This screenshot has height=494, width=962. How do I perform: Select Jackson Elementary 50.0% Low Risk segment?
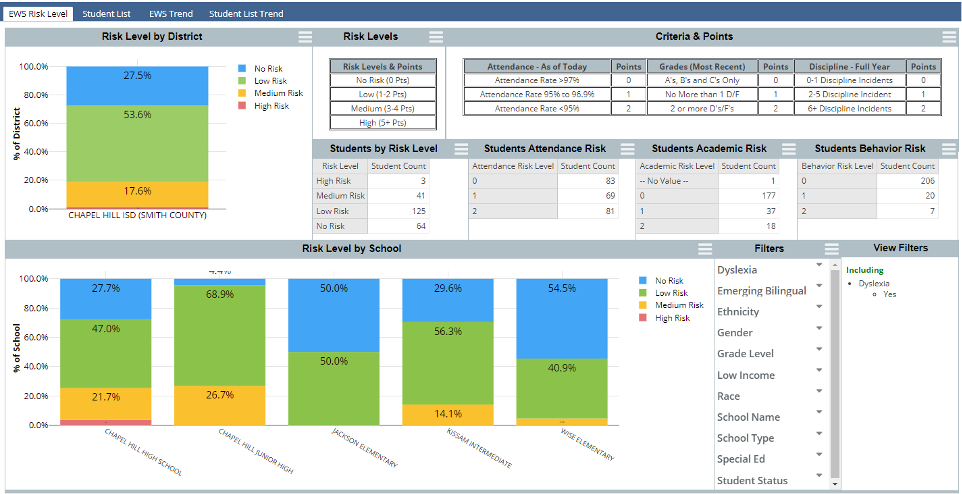(x=334, y=388)
